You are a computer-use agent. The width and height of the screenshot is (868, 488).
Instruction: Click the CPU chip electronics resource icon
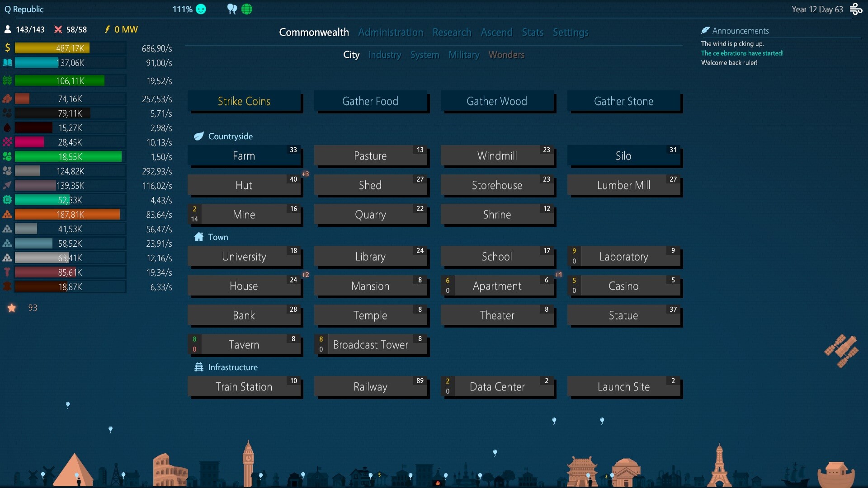[x=7, y=200]
